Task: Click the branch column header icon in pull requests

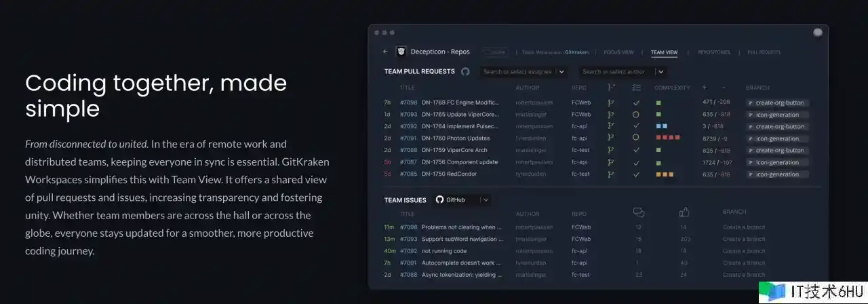Action: pyautogui.click(x=610, y=88)
